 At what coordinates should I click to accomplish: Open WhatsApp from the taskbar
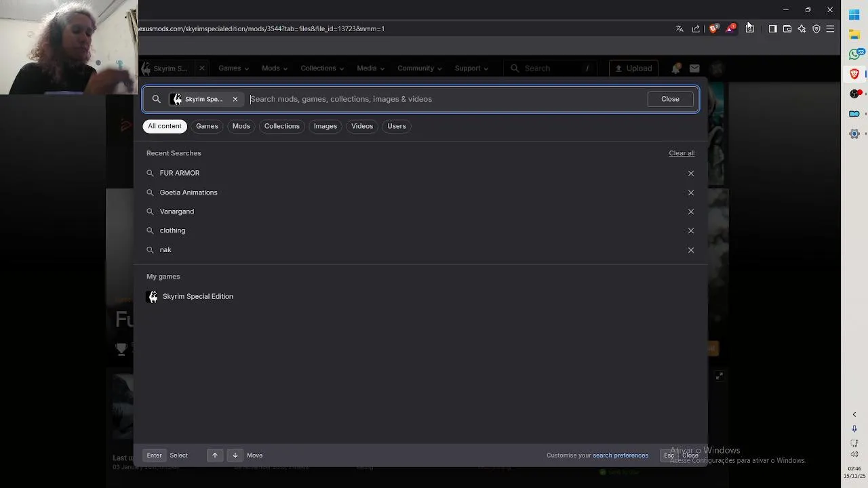pyautogui.click(x=854, y=54)
